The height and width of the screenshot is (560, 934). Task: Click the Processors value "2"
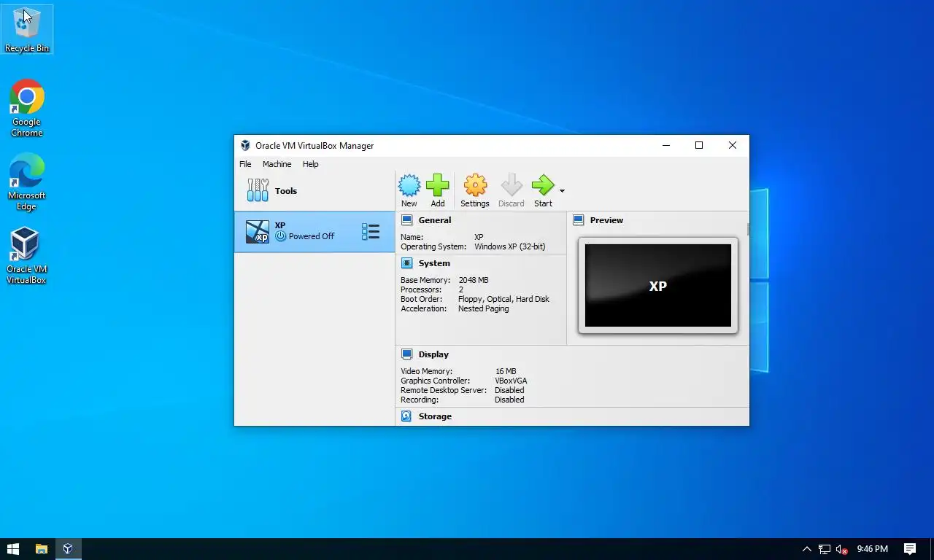461,289
